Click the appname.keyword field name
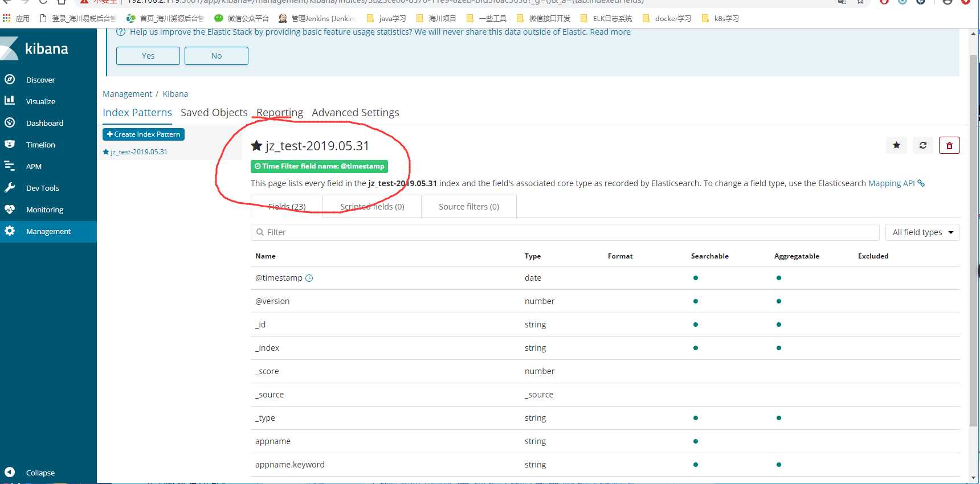The image size is (980, 484). coord(290,465)
